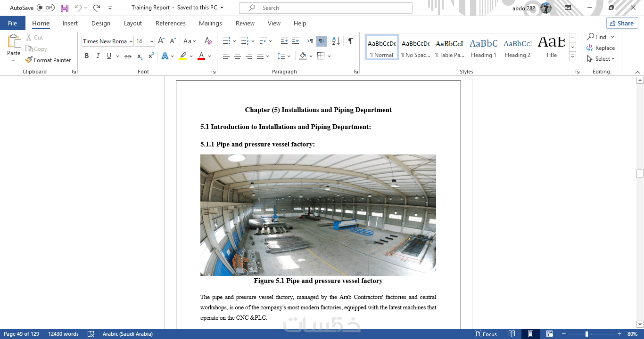Viewport: 644px width, 339px height.
Task: Click the Paste clipboard icon
Action: [14, 41]
